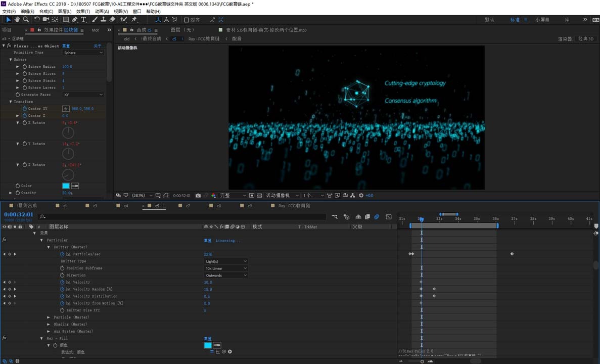Open the Primitive Type Sphere dropdown
The image size is (600, 364).
[x=83, y=53]
